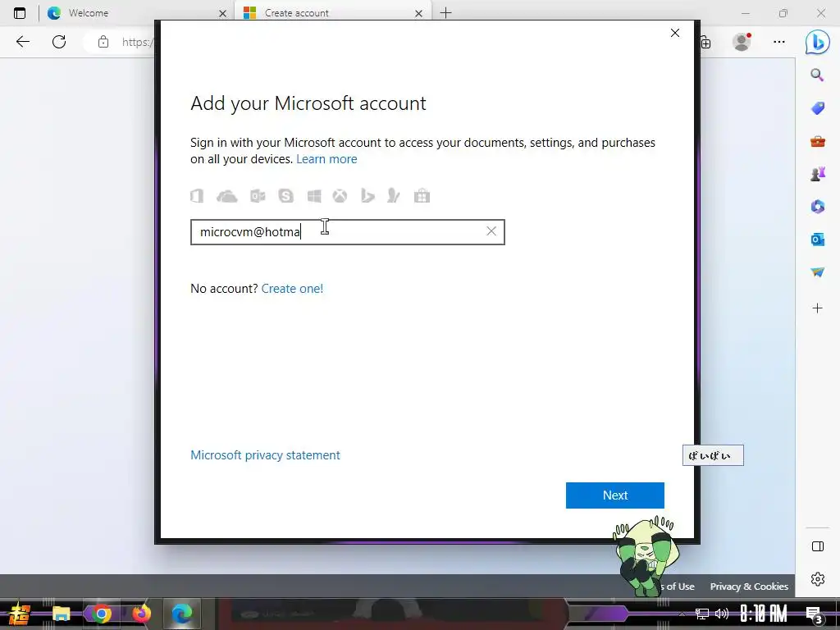
Task: Go back to the previous page
Action: pos(22,42)
